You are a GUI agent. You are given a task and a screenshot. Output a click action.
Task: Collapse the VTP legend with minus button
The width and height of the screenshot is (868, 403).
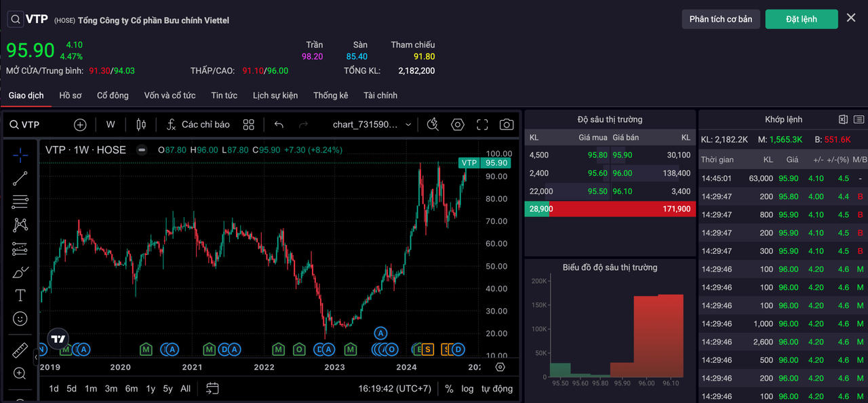141,150
